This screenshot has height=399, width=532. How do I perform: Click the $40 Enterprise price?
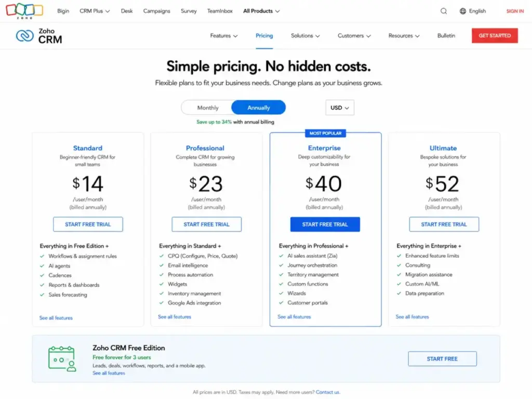[x=324, y=183]
